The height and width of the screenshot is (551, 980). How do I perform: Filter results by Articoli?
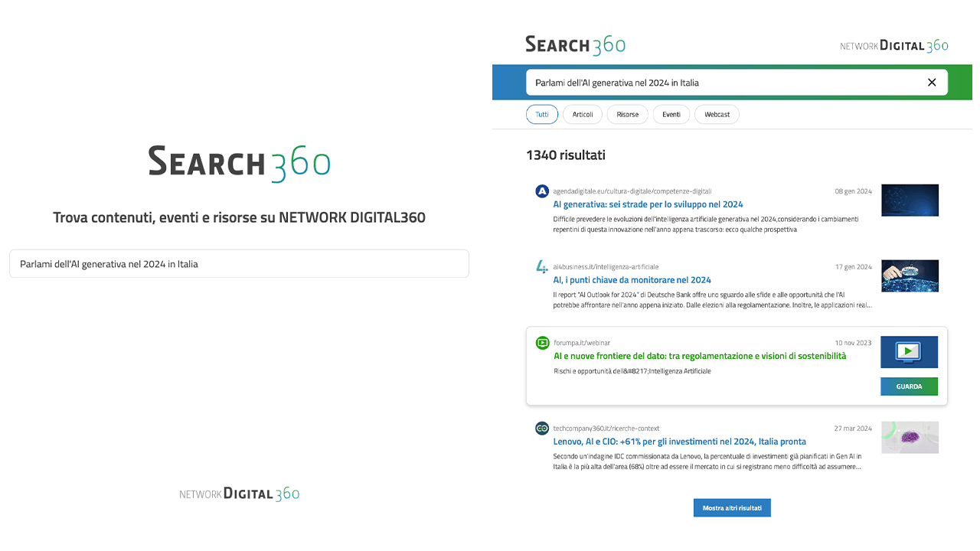583,115
